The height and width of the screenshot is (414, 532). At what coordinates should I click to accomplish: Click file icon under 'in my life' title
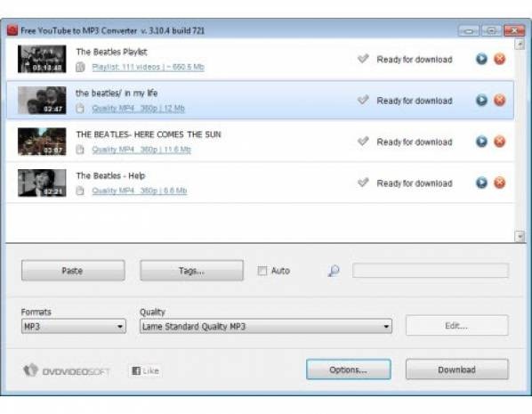tap(80, 109)
